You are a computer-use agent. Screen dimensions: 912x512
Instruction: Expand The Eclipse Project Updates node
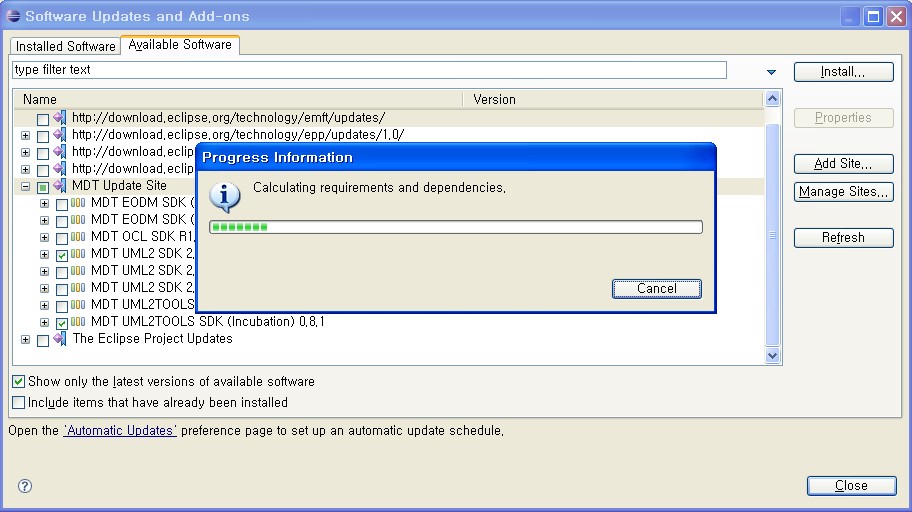click(26, 340)
